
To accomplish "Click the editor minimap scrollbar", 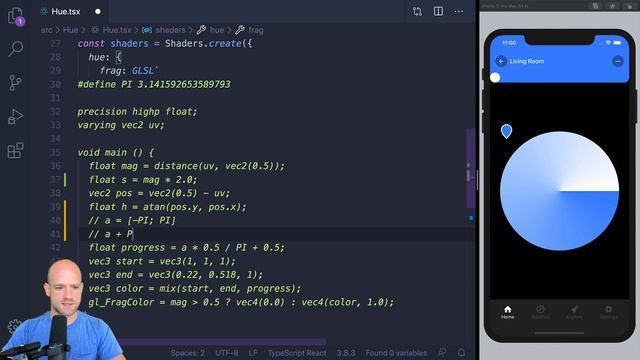I will click(470, 168).
